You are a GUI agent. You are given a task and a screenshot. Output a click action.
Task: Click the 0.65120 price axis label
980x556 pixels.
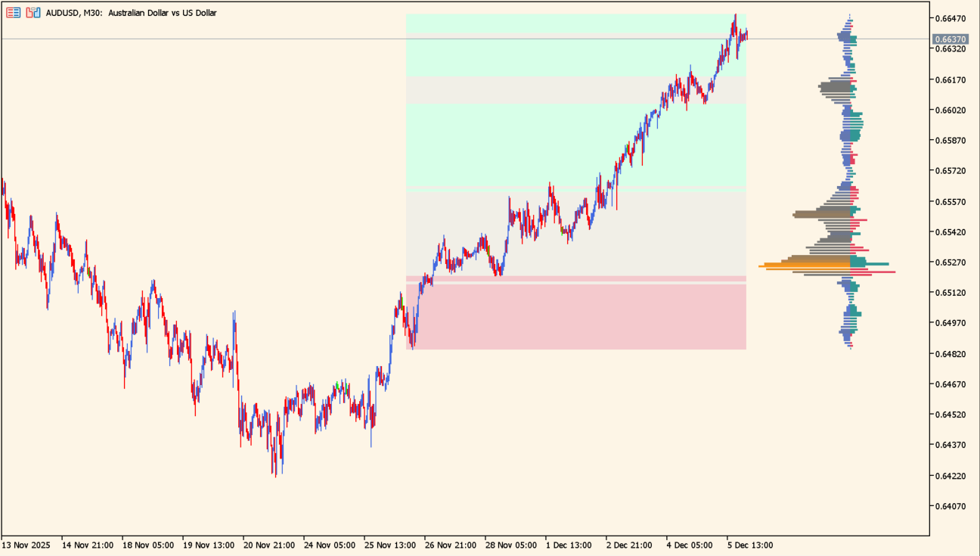point(951,293)
